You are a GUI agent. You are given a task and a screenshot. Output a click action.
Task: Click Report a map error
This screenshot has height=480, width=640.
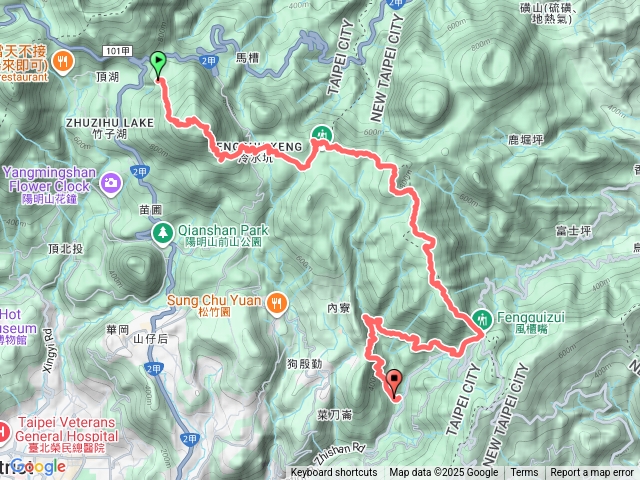(x=592, y=473)
